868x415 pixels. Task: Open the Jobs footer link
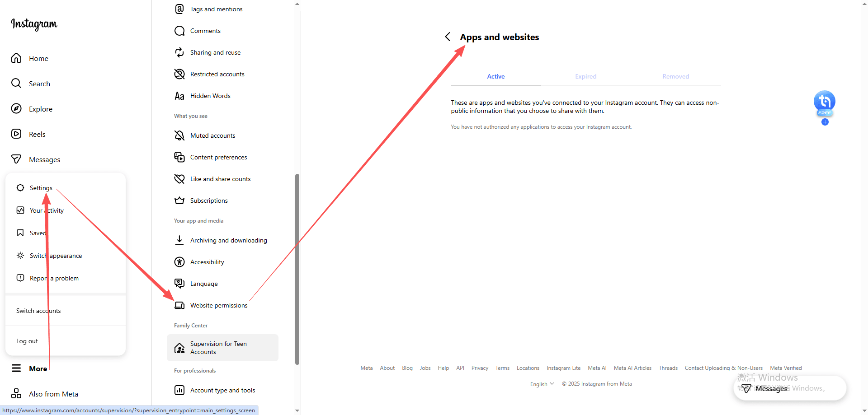425,368
